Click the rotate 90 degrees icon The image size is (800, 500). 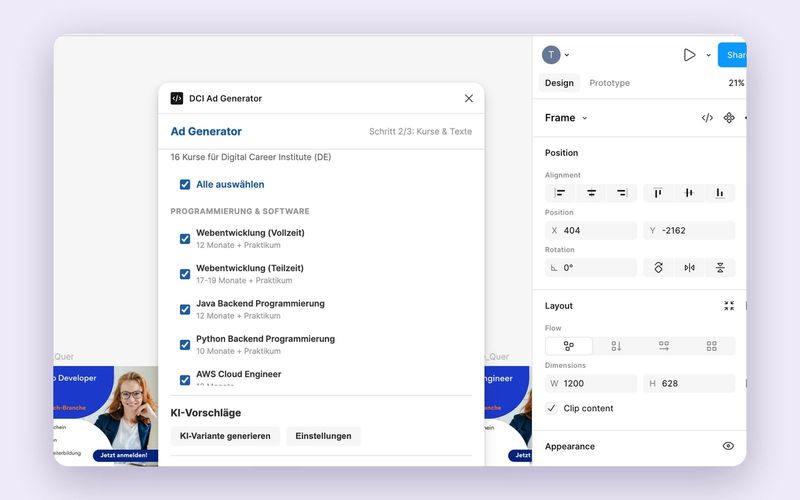[x=658, y=268]
